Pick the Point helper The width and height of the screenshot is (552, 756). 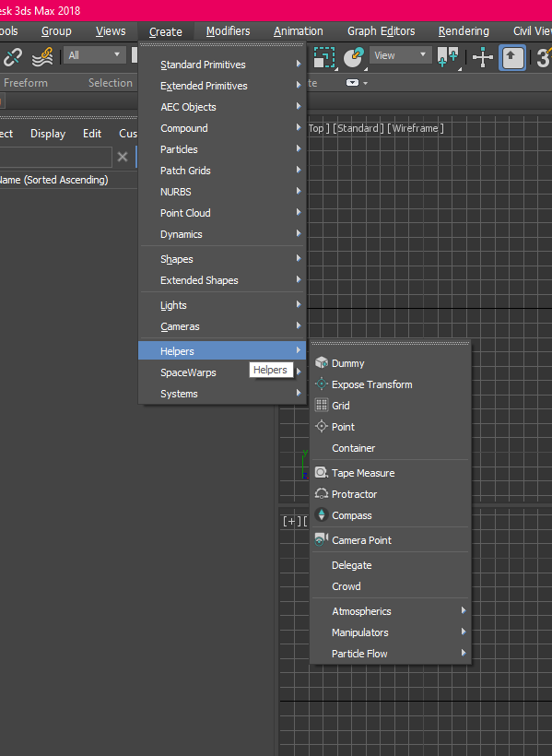[x=391, y=427]
